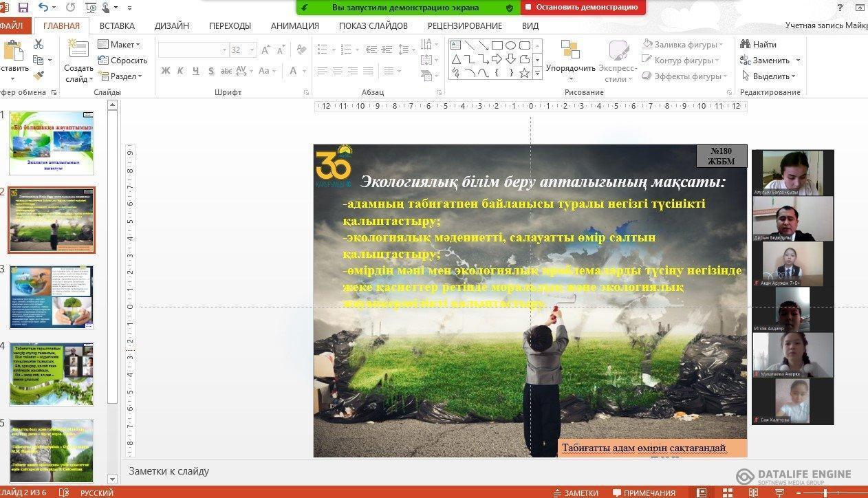The height and width of the screenshot is (498, 868).
Task: Choose the oval shape from shapes gallery
Action: coord(510,45)
